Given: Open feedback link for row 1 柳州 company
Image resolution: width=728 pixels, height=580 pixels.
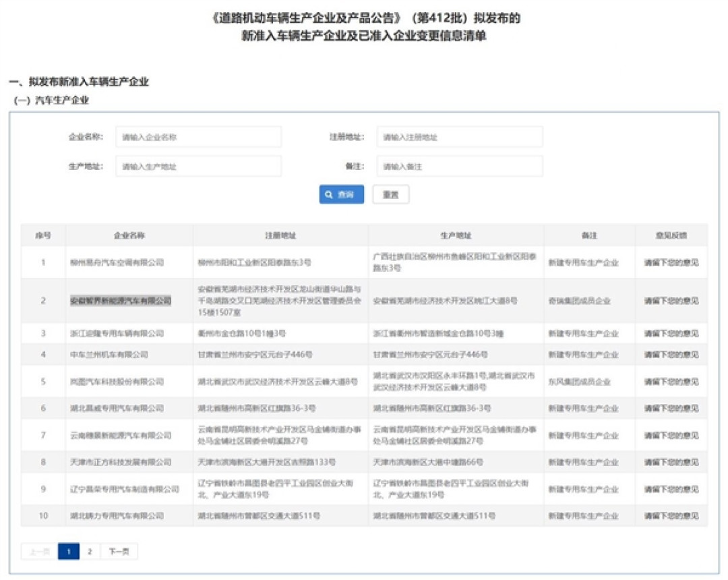Looking at the screenshot, I should [x=671, y=262].
